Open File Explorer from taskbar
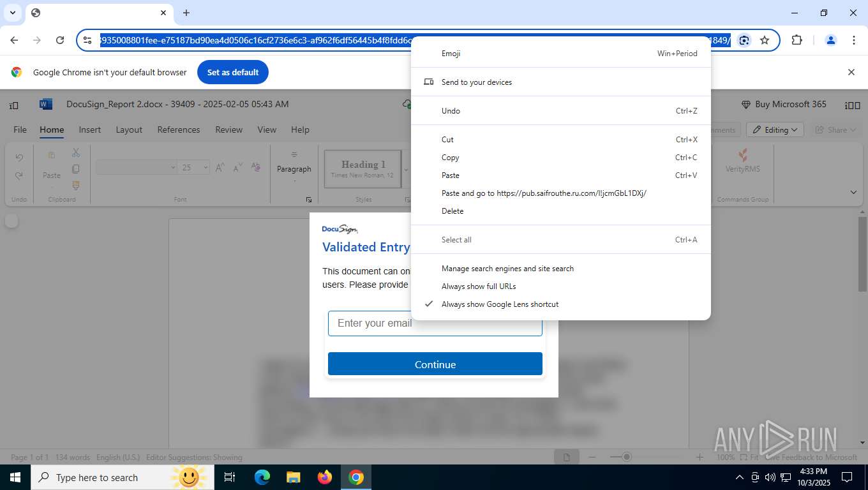The width and height of the screenshot is (868, 490). [x=293, y=477]
